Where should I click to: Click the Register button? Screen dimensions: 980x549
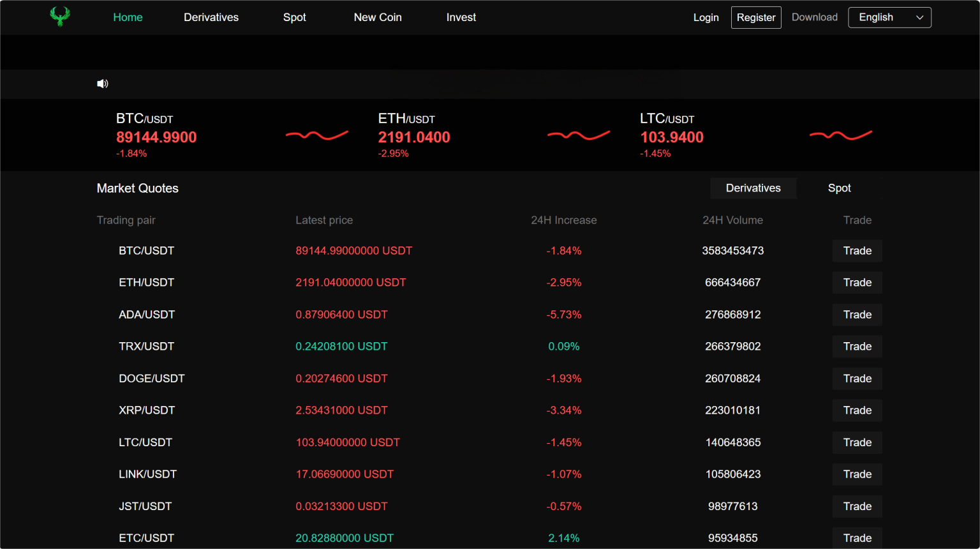click(x=755, y=17)
